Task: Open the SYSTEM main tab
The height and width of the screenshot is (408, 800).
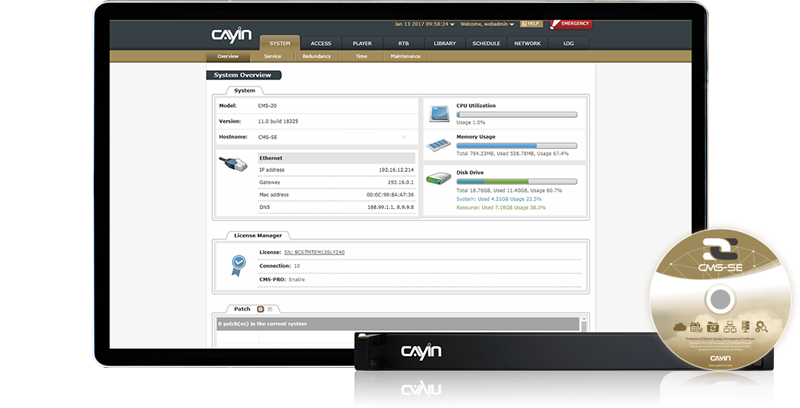Action: (x=280, y=43)
